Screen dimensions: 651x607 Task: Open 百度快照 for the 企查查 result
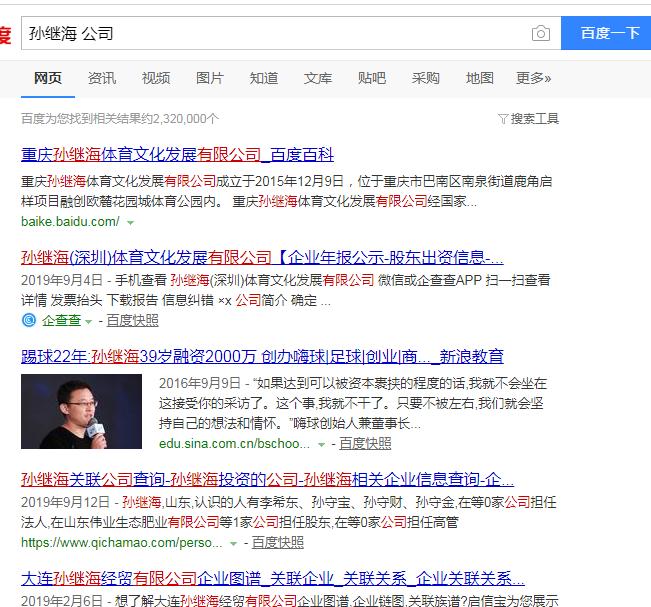tap(132, 320)
